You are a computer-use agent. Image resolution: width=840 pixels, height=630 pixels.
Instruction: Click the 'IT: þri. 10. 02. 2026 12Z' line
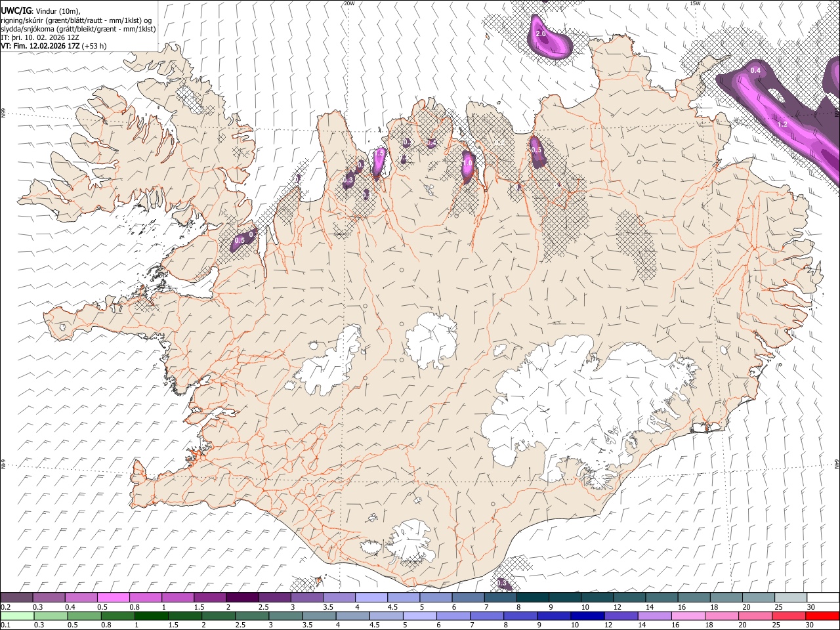39,37
